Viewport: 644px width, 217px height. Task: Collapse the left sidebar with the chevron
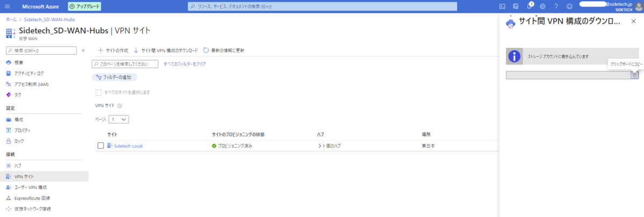[83, 50]
